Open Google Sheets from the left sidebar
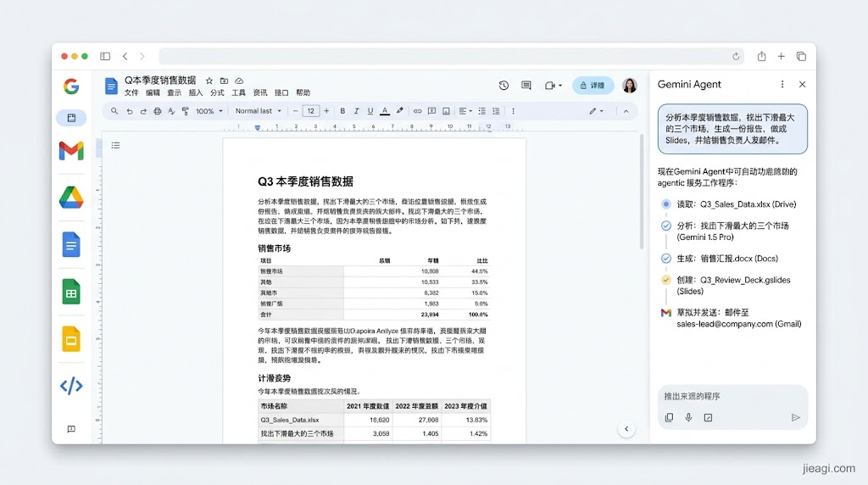This screenshot has width=868, height=485. (71, 292)
